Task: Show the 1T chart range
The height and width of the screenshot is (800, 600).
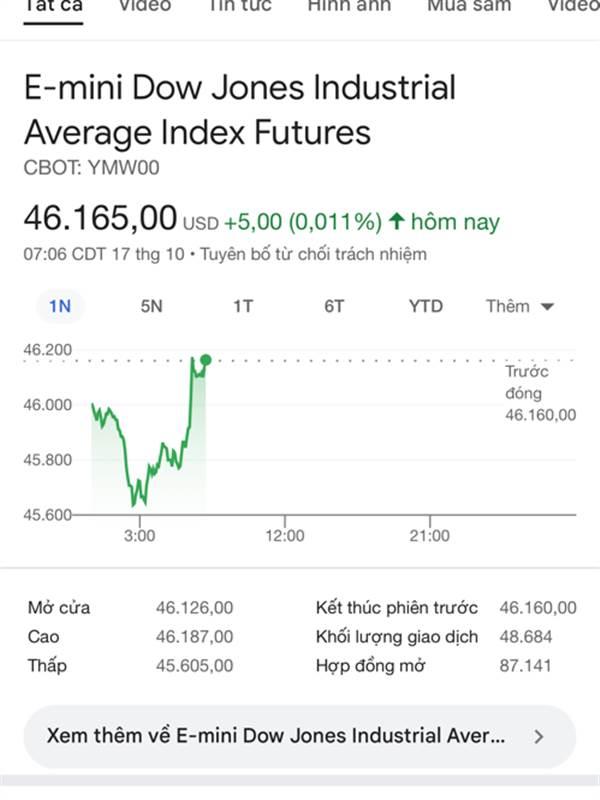Action: coord(243,306)
